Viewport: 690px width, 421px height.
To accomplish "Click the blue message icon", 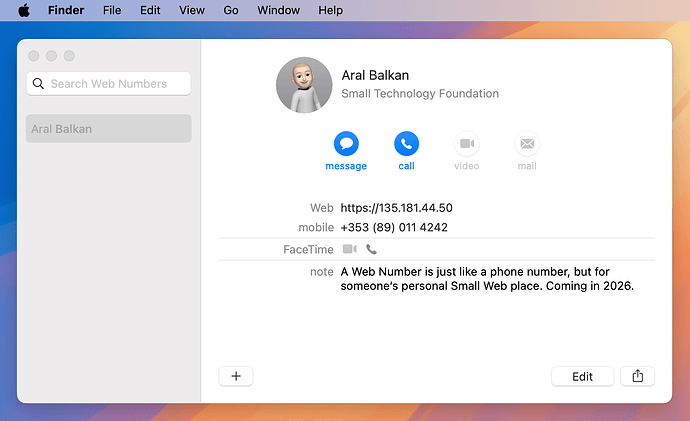I will [346, 143].
